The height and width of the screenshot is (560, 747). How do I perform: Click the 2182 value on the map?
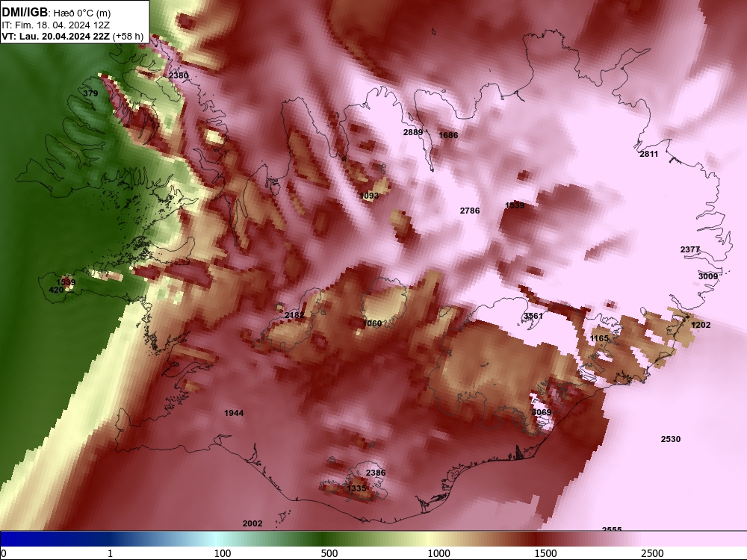(294, 315)
